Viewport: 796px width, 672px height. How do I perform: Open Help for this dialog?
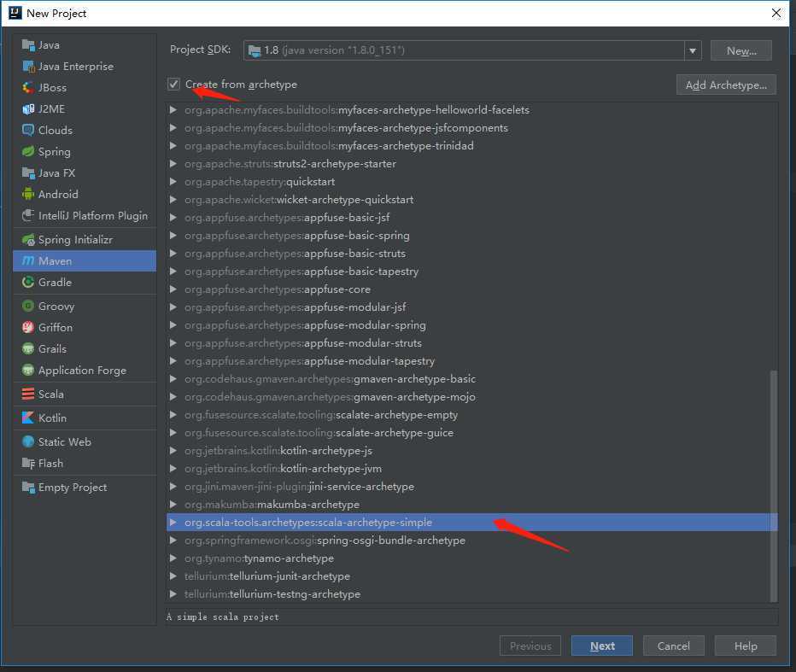click(x=746, y=646)
